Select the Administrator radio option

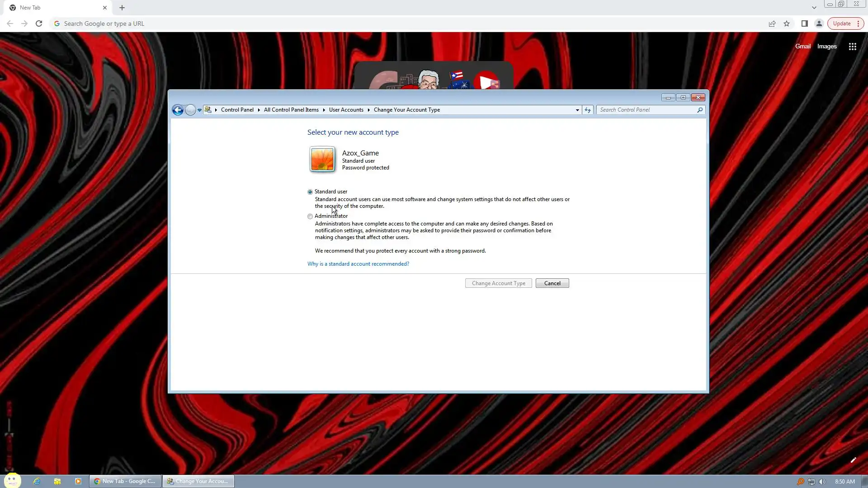pyautogui.click(x=310, y=216)
